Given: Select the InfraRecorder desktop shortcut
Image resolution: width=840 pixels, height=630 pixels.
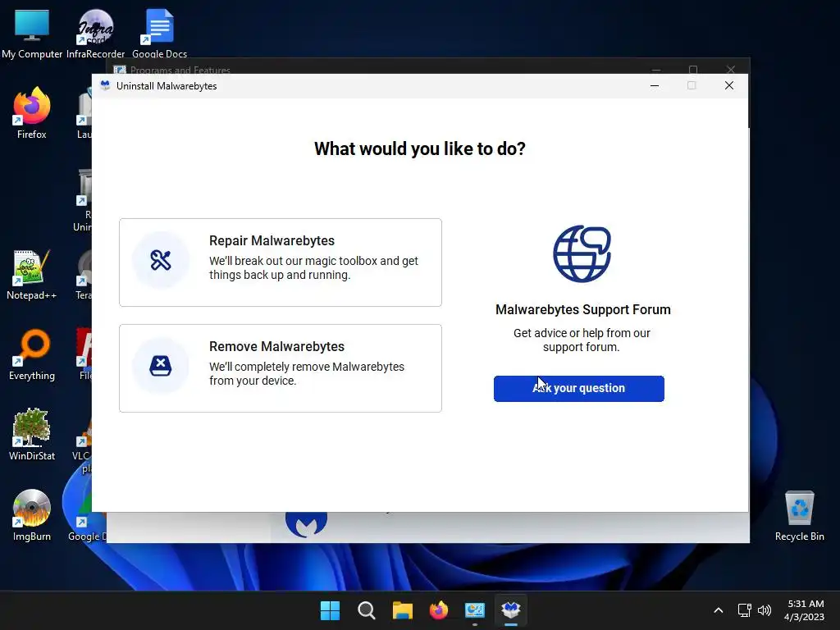Looking at the screenshot, I should tap(95, 34).
